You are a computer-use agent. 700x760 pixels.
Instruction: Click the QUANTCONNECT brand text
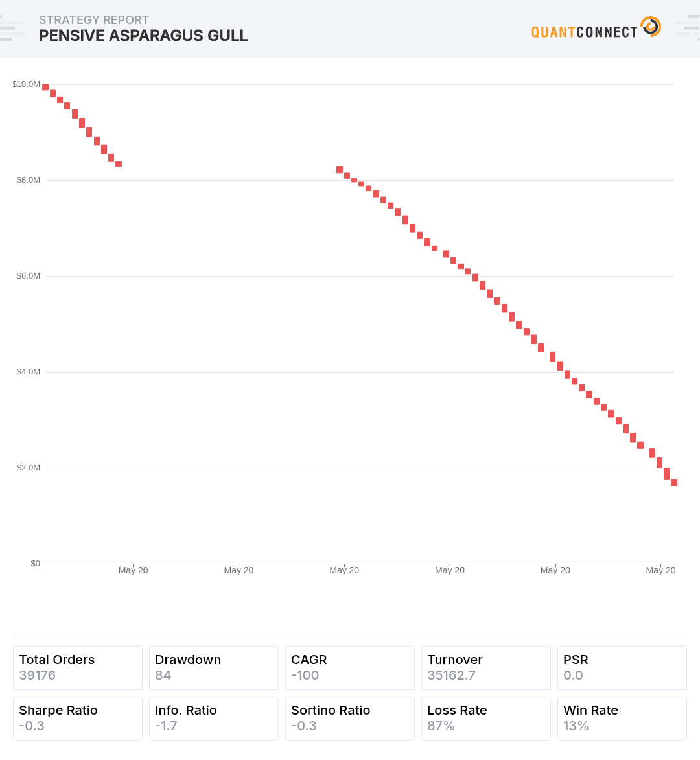pyautogui.click(x=584, y=32)
